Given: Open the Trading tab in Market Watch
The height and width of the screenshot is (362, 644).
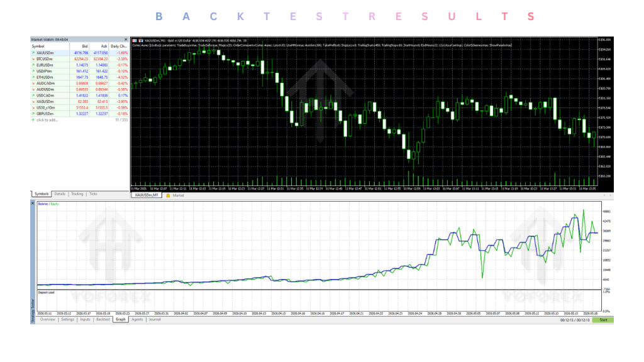Looking at the screenshot, I should coord(77,194).
